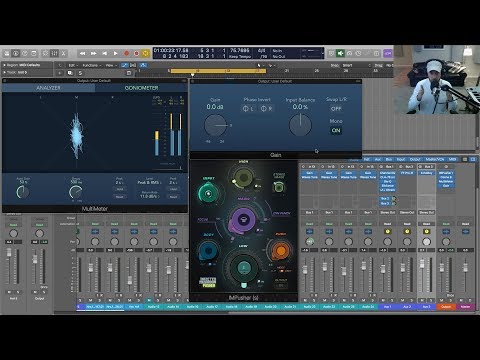Viewport: 480px width, 360px height.
Task: Click the Gain knob in Gain plugin
Action: pos(215,125)
